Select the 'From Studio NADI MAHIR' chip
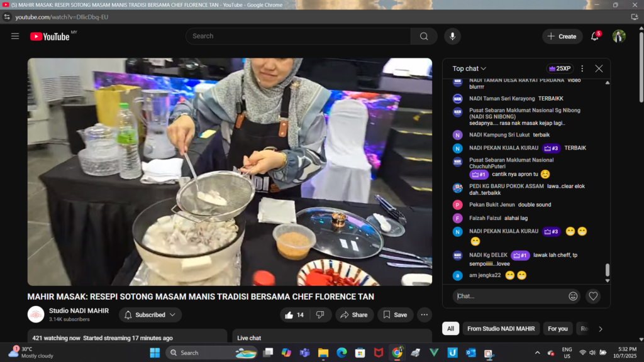This screenshot has height=362, width=644. click(x=501, y=329)
